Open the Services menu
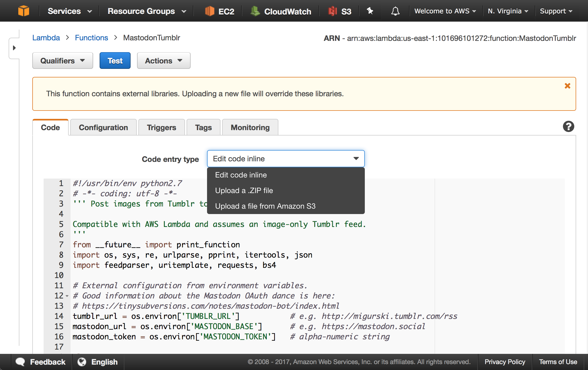The image size is (588, 370). (x=70, y=11)
